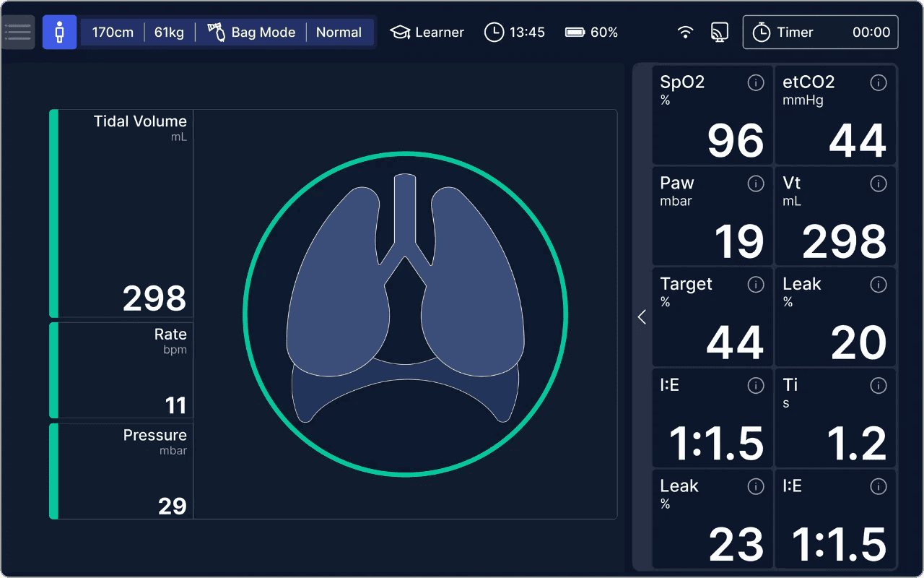Start the Timer button
Image resolution: width=924 pixels, height=578 pixels.
click(x=820, y=33)
